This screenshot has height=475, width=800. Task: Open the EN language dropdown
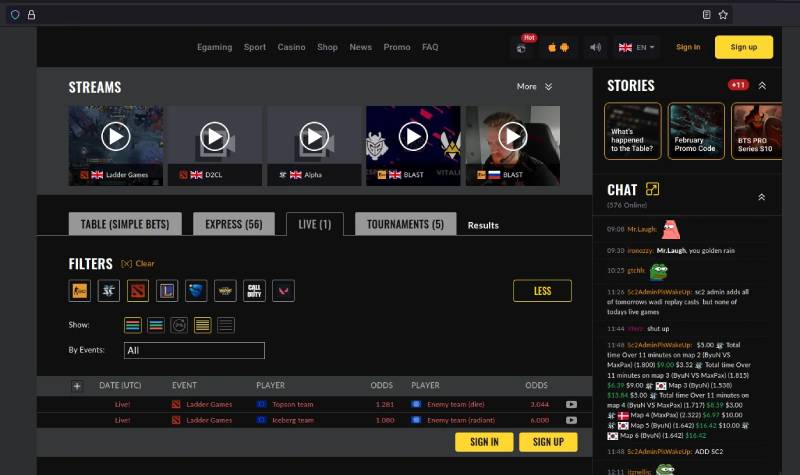[636, 47]
